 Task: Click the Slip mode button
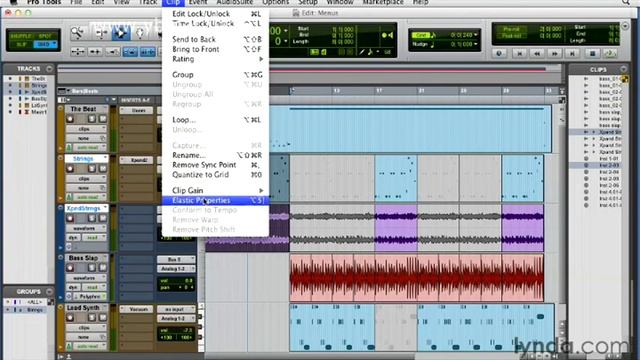21,44
